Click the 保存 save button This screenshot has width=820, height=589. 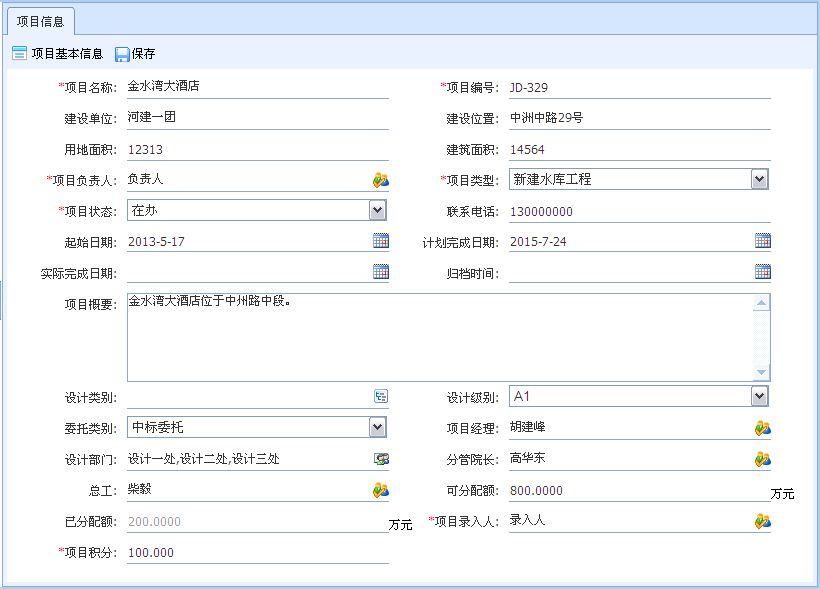(x=136, y=52)
